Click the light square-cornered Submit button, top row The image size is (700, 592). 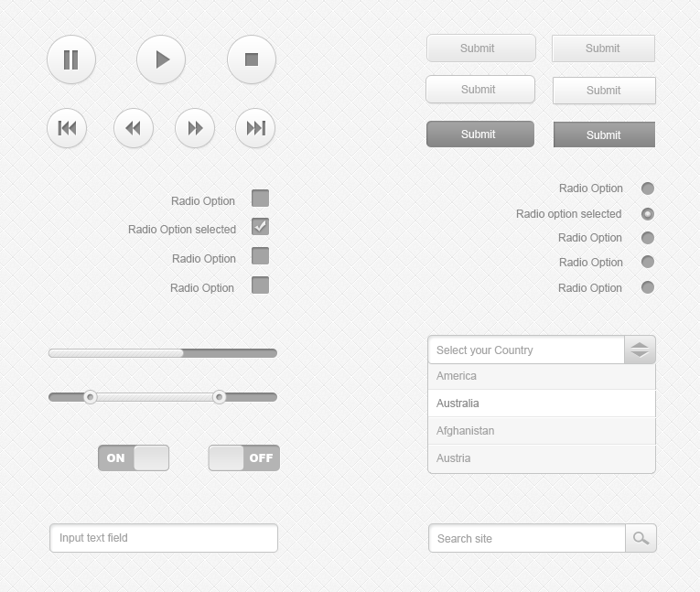604,48
